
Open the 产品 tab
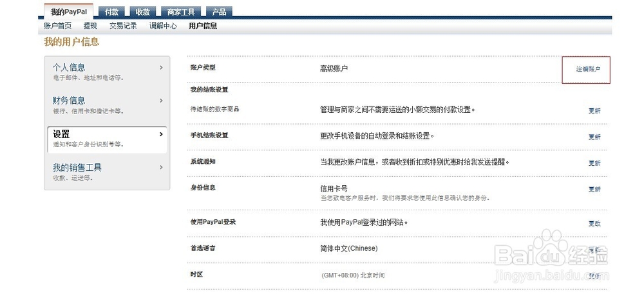(x=219, y=12)
